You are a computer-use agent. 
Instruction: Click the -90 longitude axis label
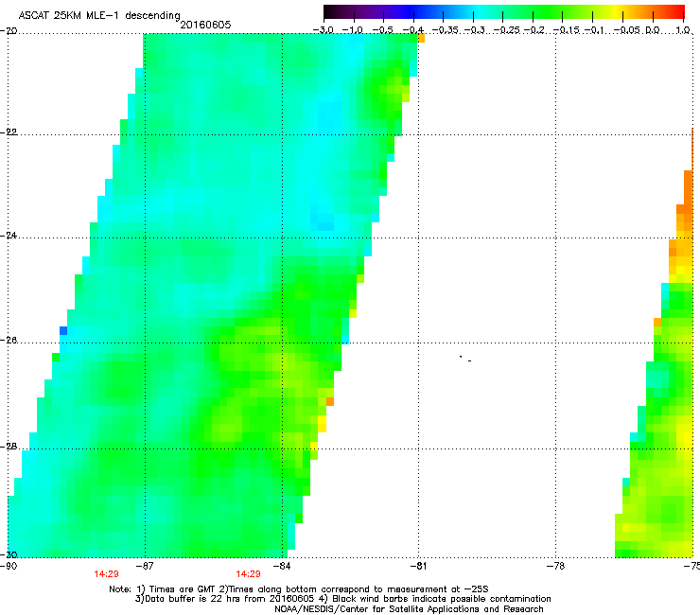point(9,566)
